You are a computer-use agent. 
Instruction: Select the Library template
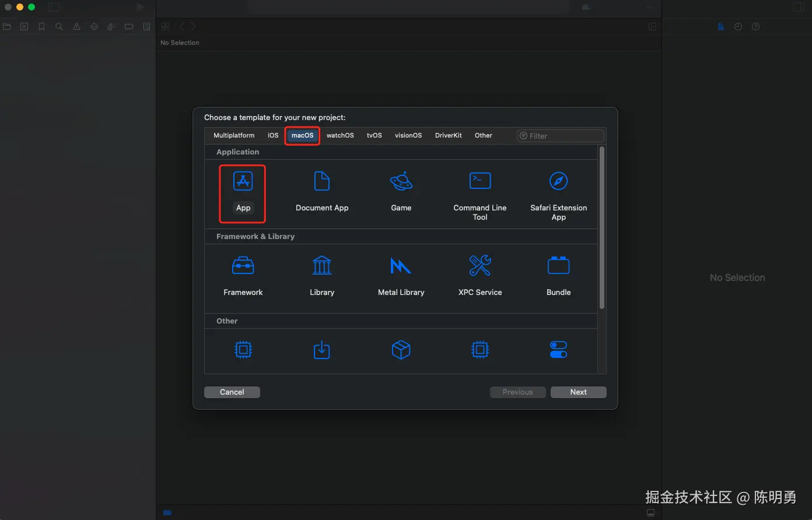(322, 276)
